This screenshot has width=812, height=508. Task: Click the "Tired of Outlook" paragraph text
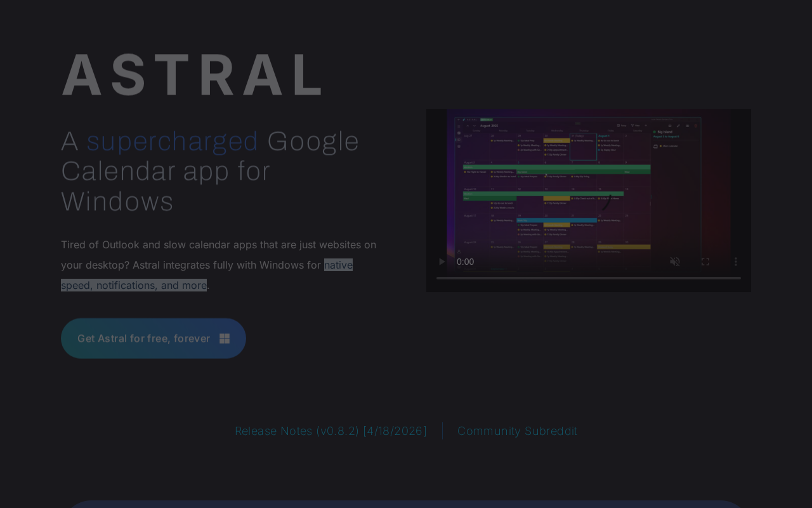(x=219, y=265)
